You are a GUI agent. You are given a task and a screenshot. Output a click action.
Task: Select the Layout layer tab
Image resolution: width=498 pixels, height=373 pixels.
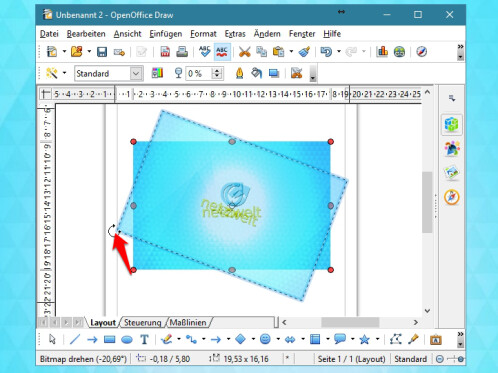[x=103, y=322]
